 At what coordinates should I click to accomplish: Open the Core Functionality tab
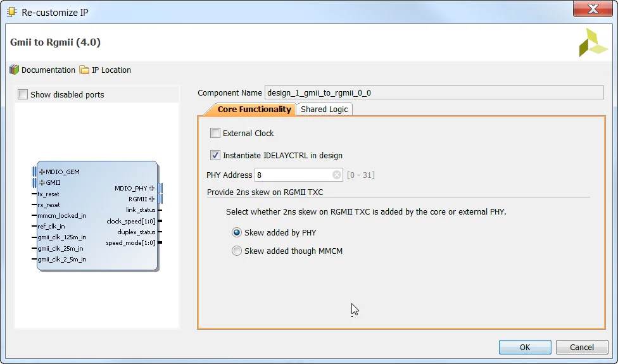coord(254,109)
